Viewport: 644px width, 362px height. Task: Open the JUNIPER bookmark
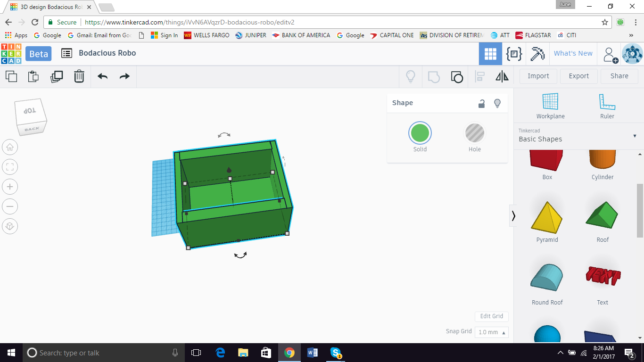[250, 35]
